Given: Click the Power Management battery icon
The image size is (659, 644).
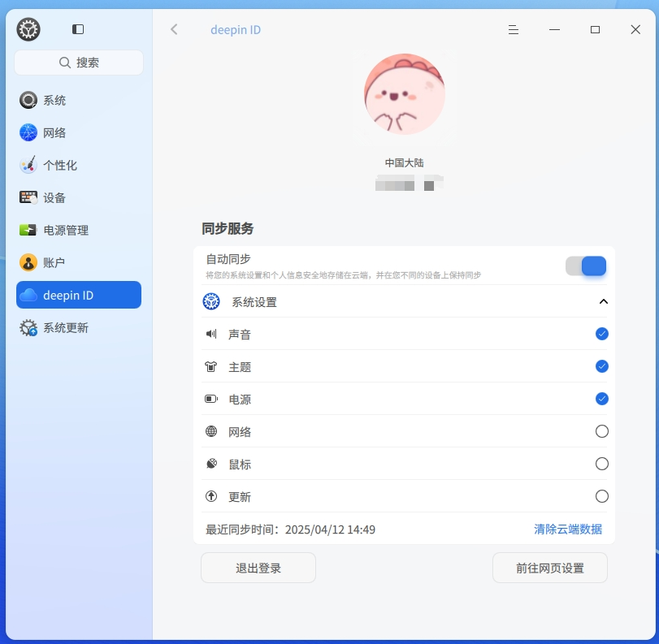Looking at the screenshot, I should click(28, 230).
